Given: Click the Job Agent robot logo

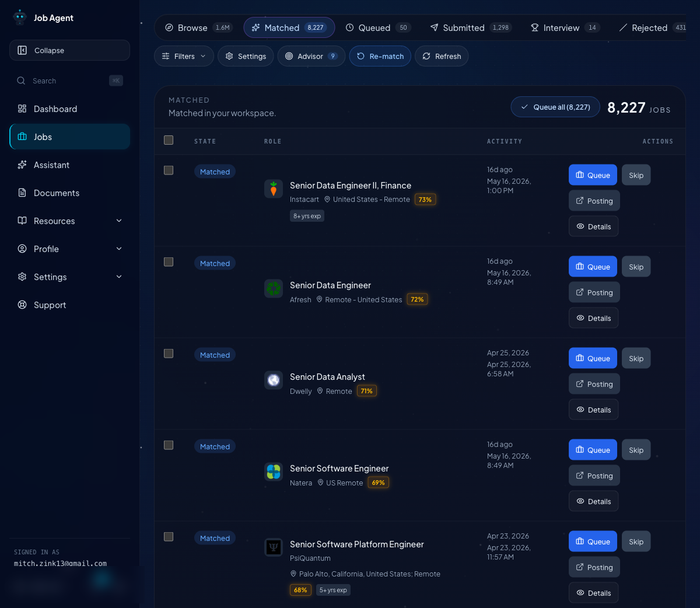Looking at the screenshot, I should pyautogui.click(x=20, y=18).
